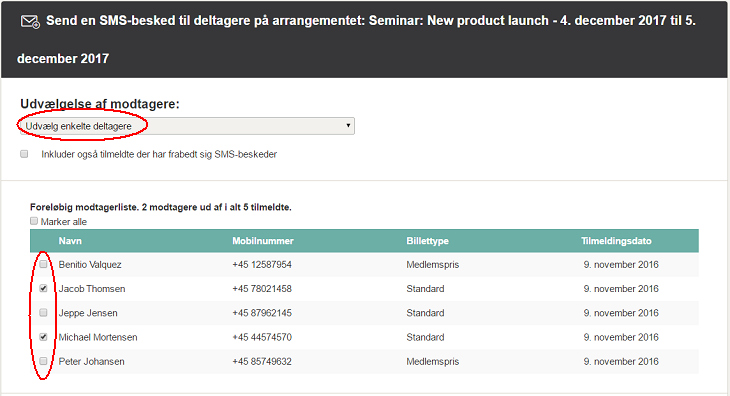The width and height of the screenshot is (730, 396).
Task: Click the dropdown arrow of recipient selector
Action: 348,126
